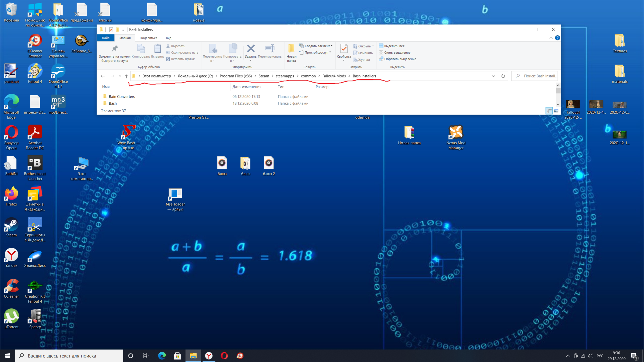Screen dimensions: 644x362
Task: Open the Вид (View) ribbon tab
Action: (168, 38)
